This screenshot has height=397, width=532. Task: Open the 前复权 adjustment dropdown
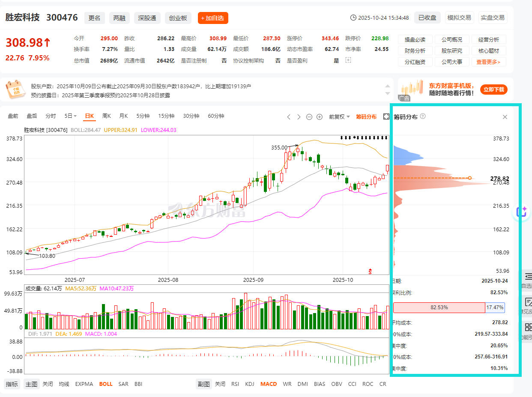tap(339, 117)
